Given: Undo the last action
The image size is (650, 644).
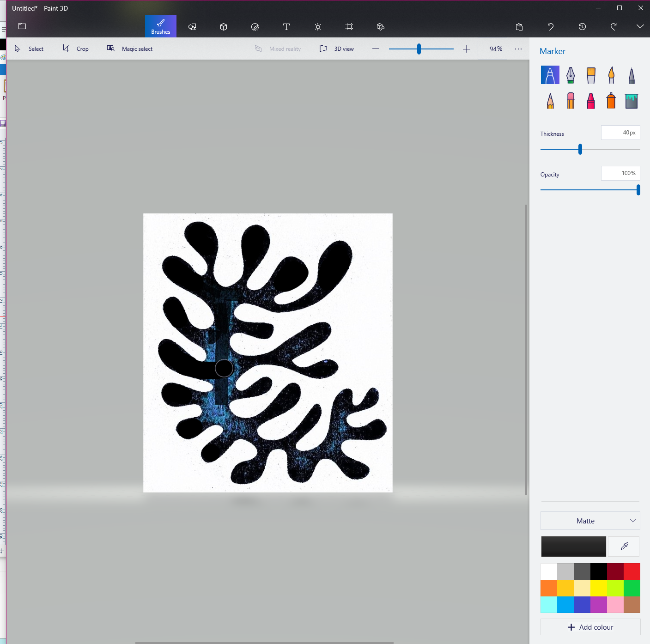Looking at the screenshot, I should point(551,27).
